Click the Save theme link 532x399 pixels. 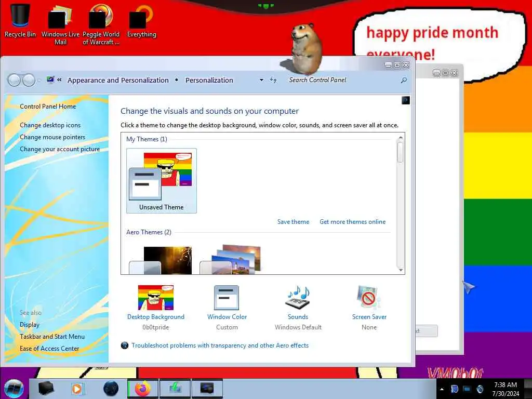click(x=293, y=221)
